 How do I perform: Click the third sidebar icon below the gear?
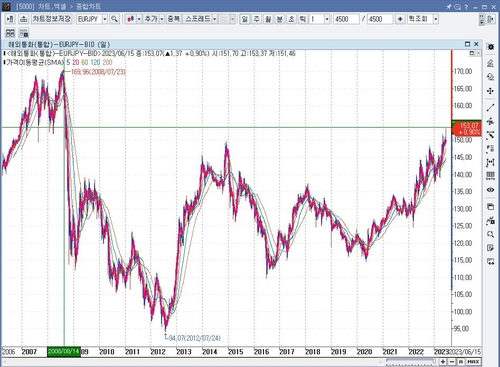pyautogui.click(x=490, y=77)
